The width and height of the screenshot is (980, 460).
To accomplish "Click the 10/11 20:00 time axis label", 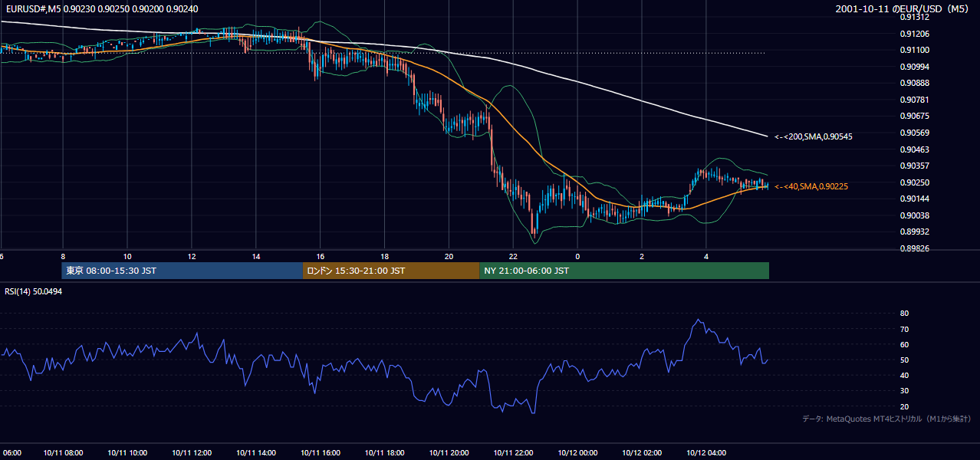I will pyautogui.click(x=449, y=452).
